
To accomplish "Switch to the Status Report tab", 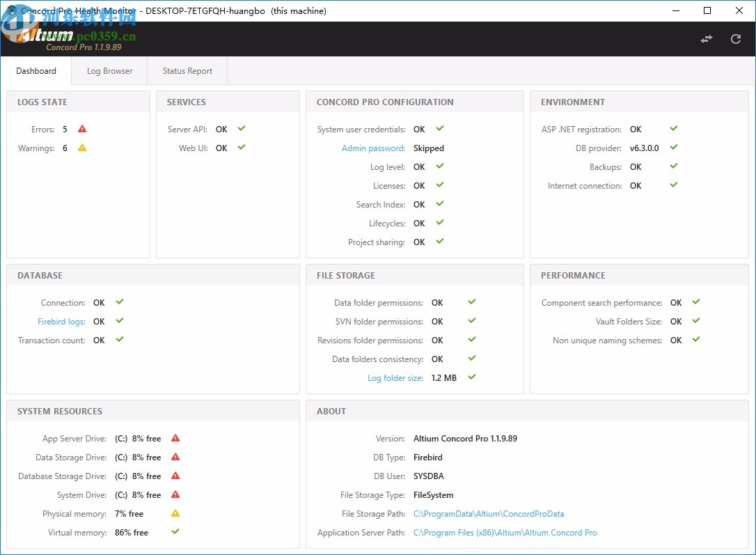I will click(187, 71).
